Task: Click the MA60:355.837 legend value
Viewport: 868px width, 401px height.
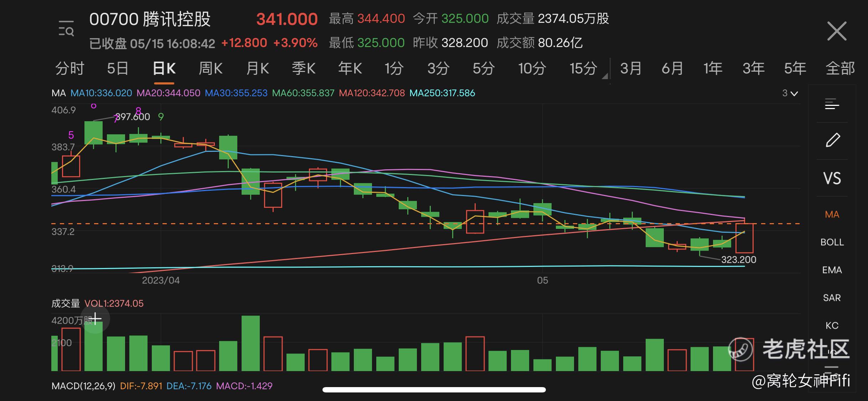Action: [303, 93]
